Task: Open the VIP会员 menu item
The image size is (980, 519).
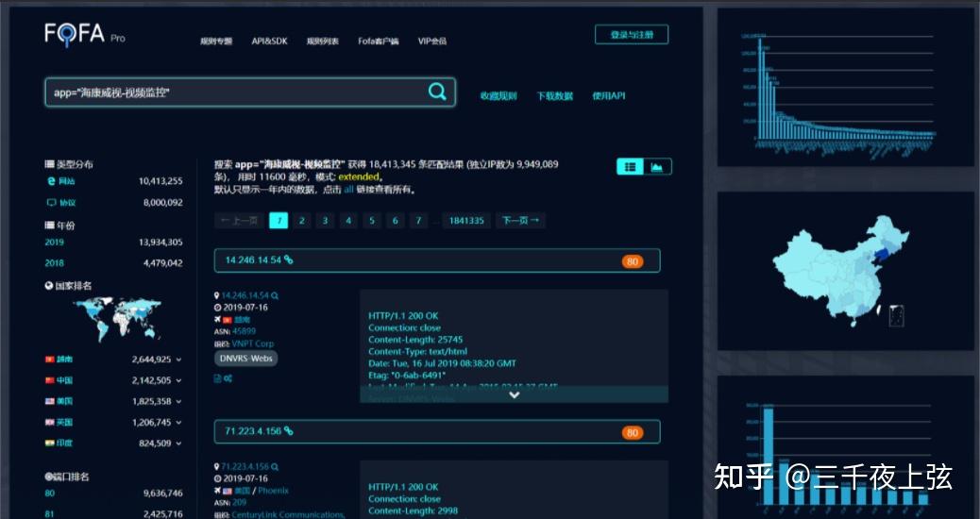Action: pos(431,42)
